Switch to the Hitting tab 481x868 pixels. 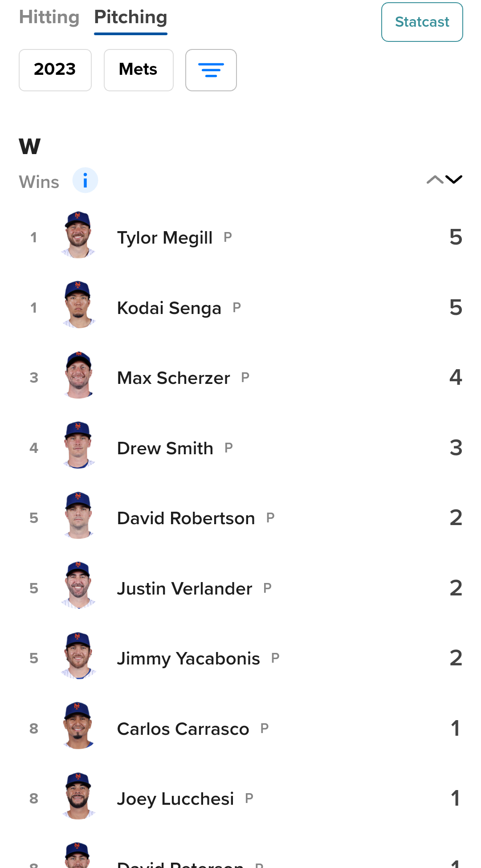pyautogui.click(x=49, y=17)
